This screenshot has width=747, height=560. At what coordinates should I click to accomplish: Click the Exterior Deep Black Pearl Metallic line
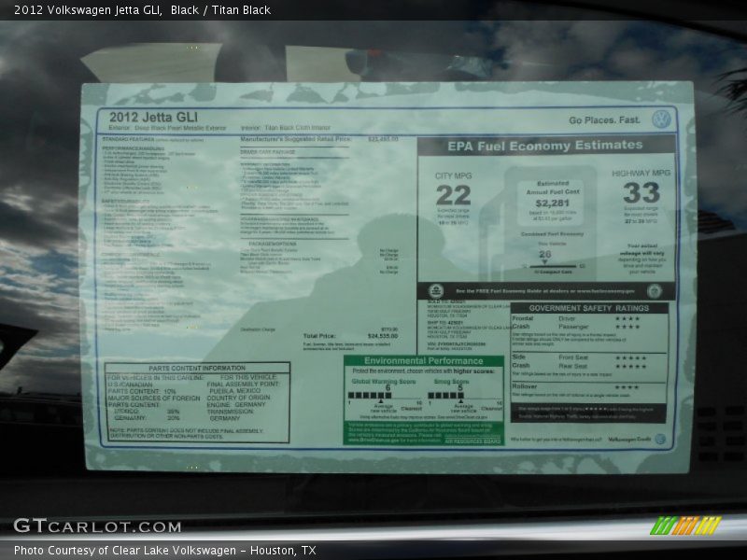[167, 128]
